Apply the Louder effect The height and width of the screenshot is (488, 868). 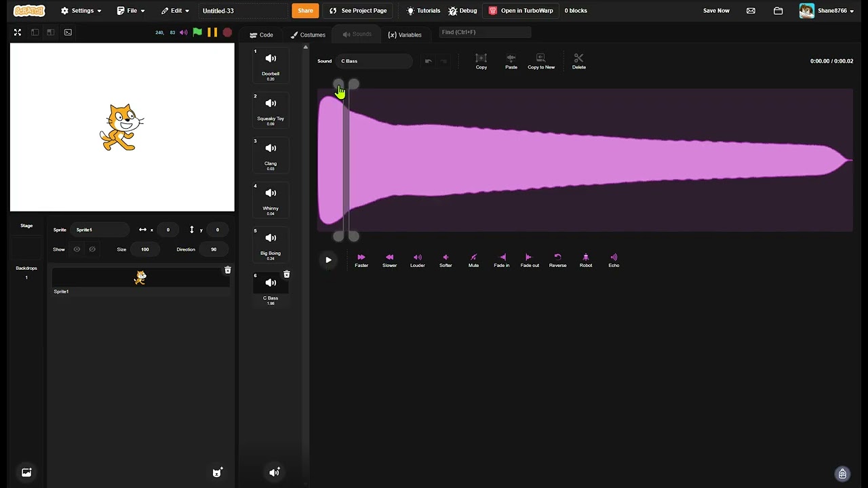418,260
